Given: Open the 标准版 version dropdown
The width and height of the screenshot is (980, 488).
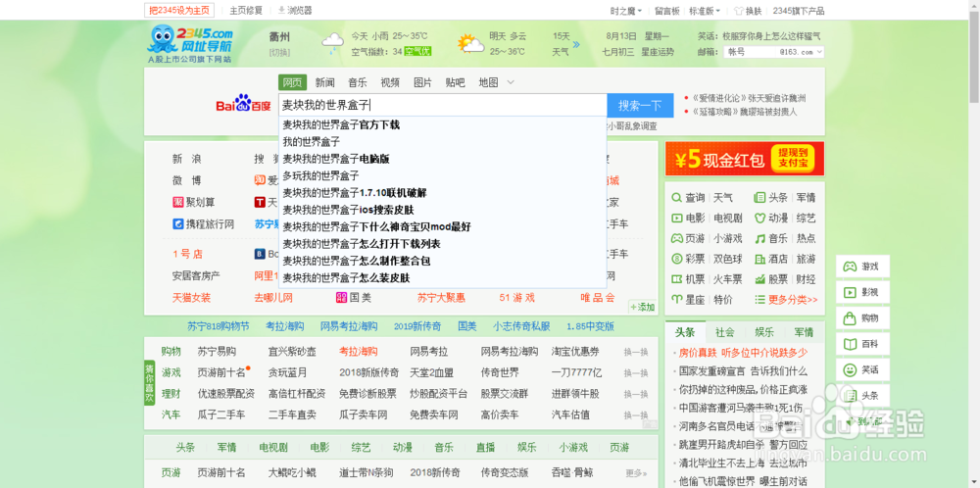Looking at the screenshot, I should click(x=705, y=11).
